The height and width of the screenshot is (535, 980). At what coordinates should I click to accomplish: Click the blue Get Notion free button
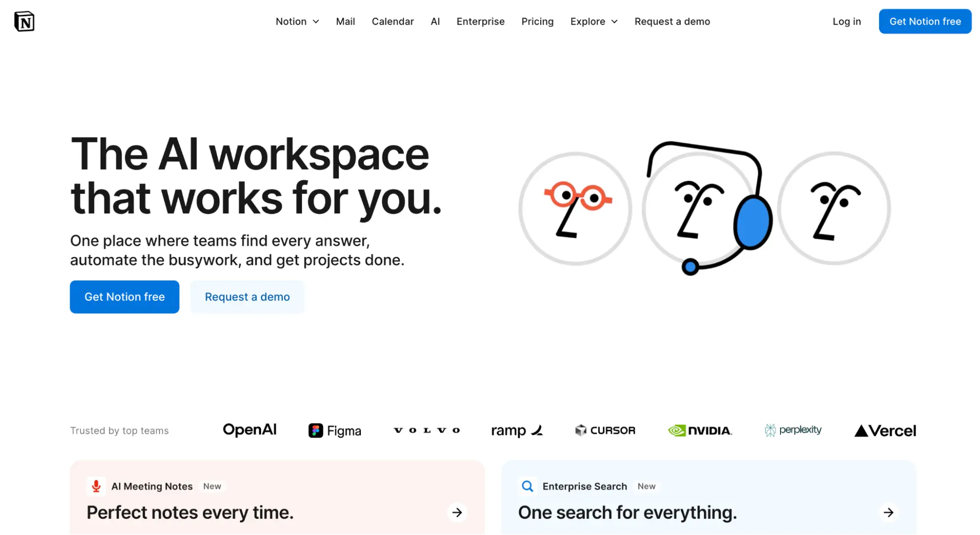tap(124, 297)
